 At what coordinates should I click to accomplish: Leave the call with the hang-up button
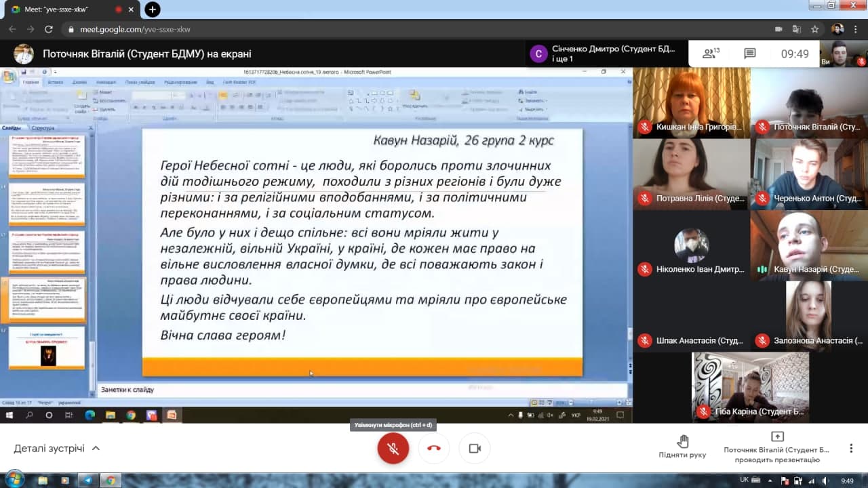434,448
